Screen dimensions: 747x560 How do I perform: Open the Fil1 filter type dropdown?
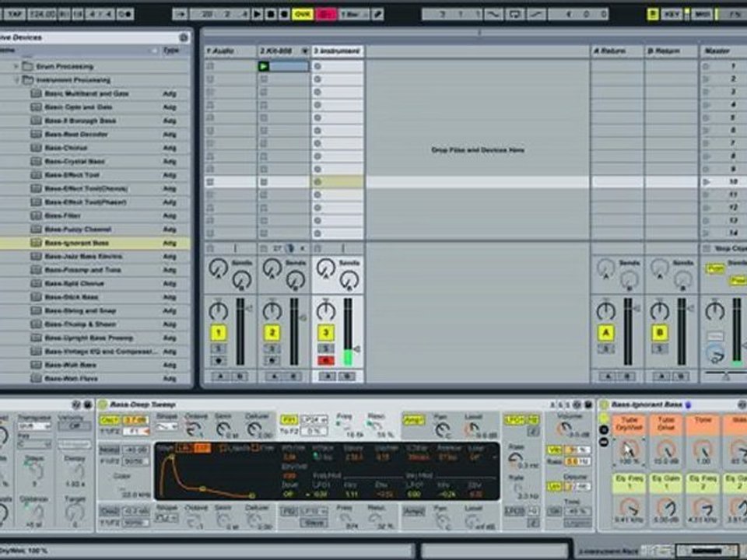[x=314, y=420]
